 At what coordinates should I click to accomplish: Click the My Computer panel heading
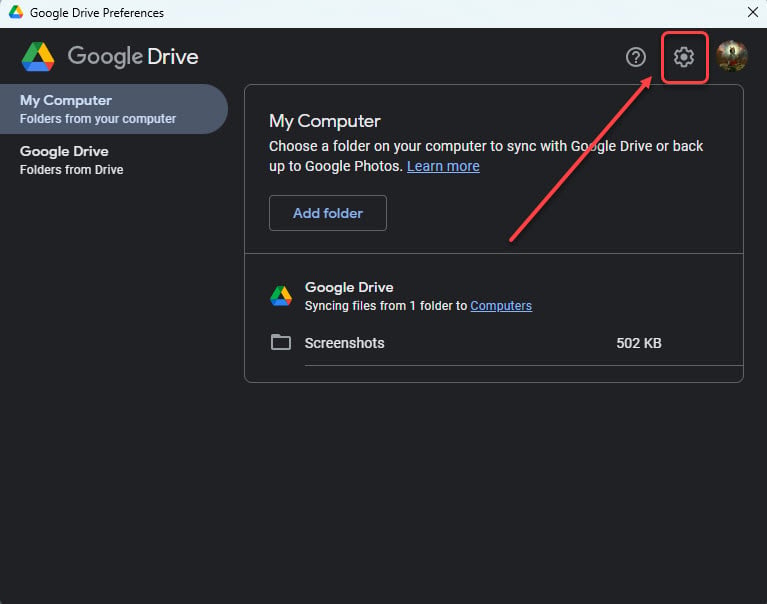(325, 121)
